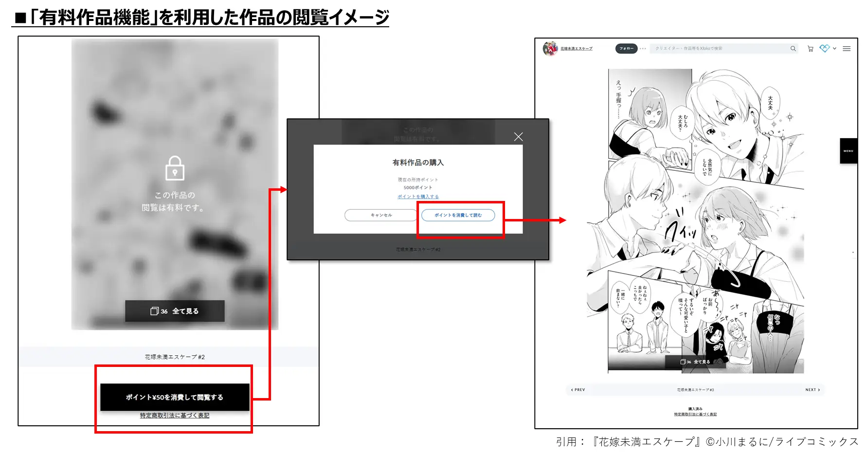Click ポイントを消費して読む in the purchase dialog

[x=458, y=215]
